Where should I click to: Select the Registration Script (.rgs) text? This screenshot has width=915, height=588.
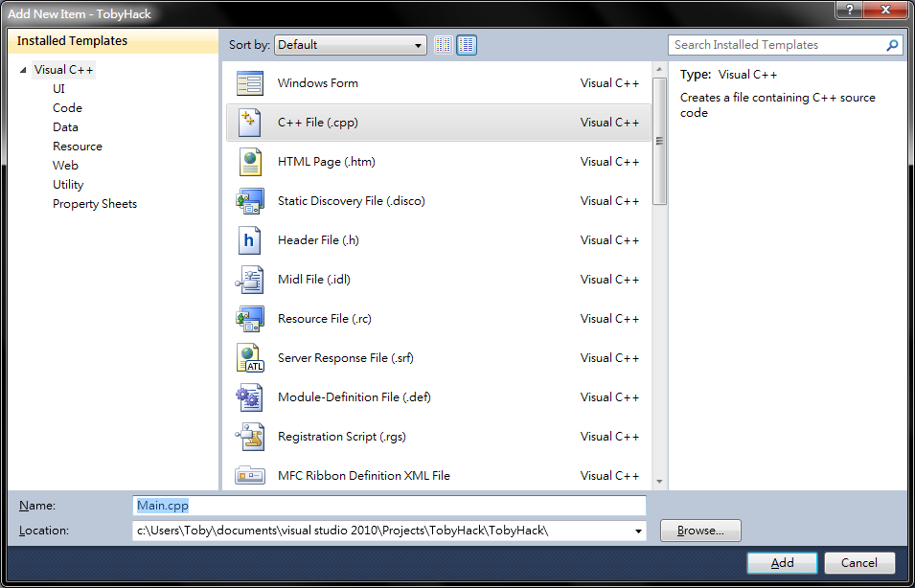click(342, 437)
